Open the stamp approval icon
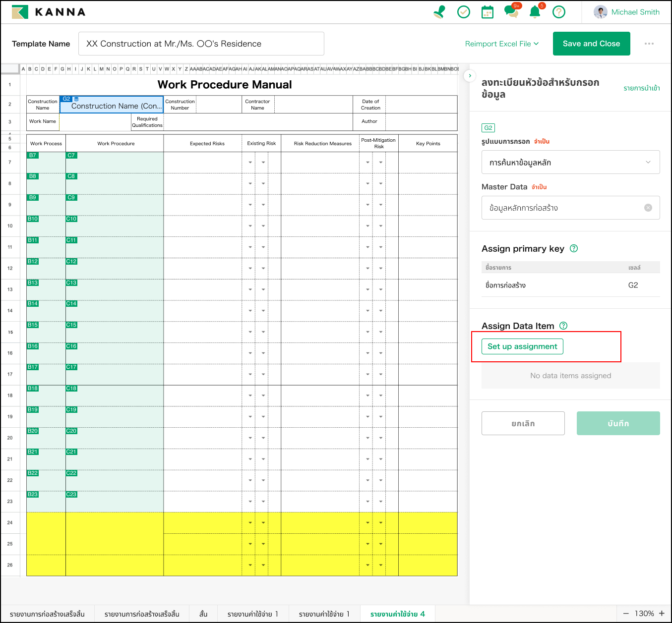Viewport: 672px width, 623px height. coord(439,12)
